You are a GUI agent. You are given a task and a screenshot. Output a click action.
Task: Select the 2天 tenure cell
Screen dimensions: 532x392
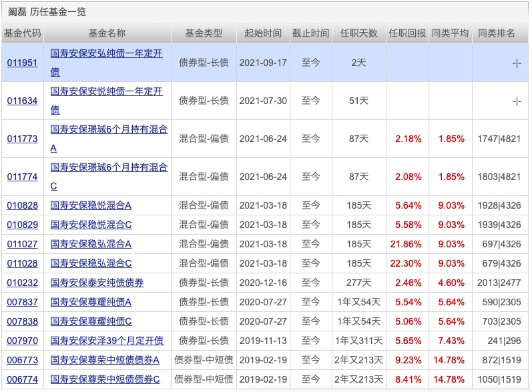(358, 63)
